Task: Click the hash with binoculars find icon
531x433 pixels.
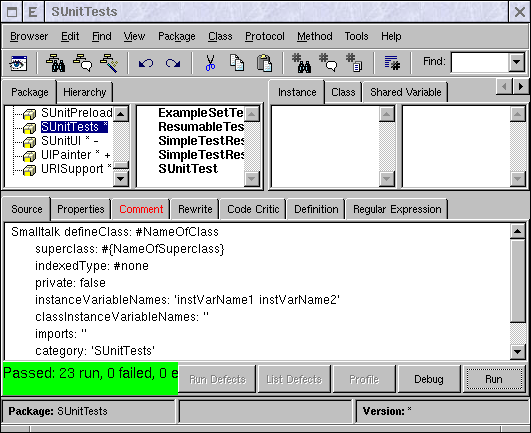Action: [301, 63]
